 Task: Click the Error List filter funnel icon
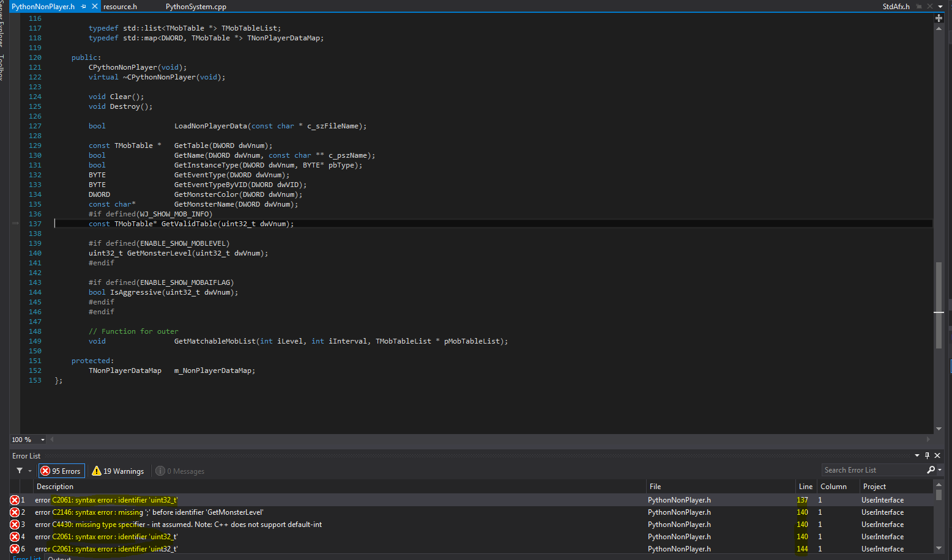[20, 471]
